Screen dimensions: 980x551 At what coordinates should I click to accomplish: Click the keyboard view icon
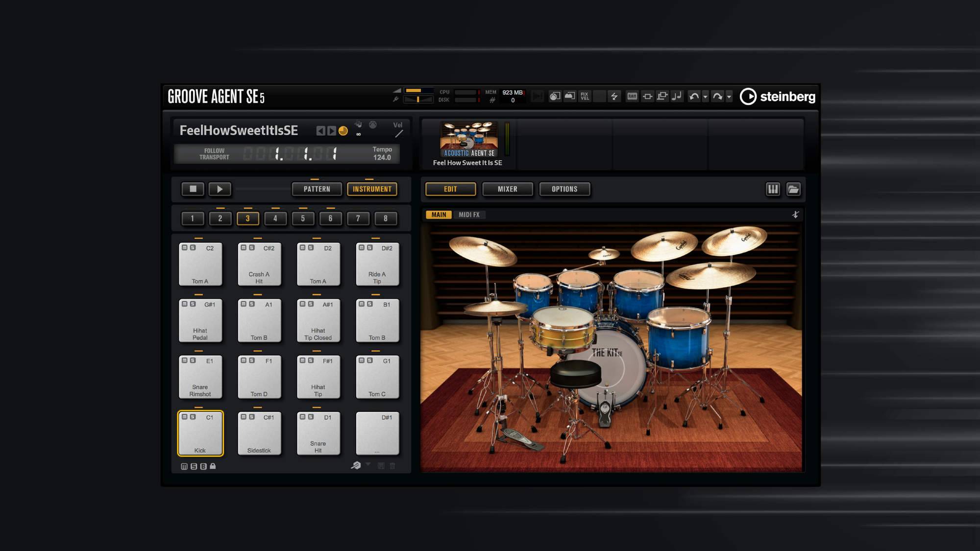click(773, 189)
